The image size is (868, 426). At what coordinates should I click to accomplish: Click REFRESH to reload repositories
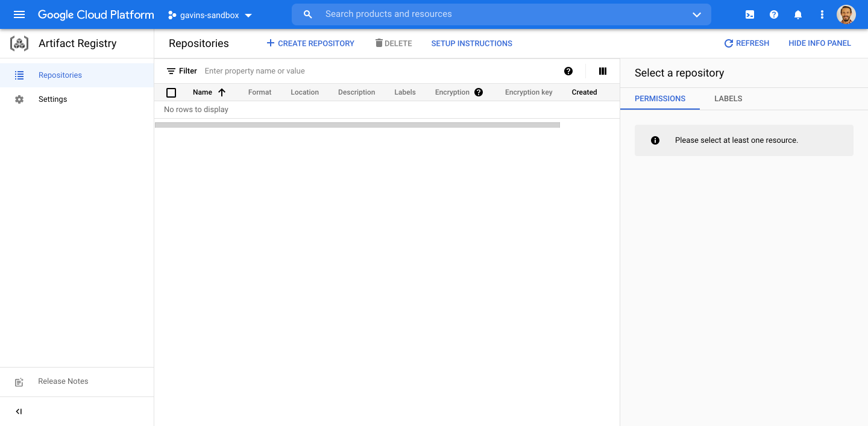[x=747, y=43]
